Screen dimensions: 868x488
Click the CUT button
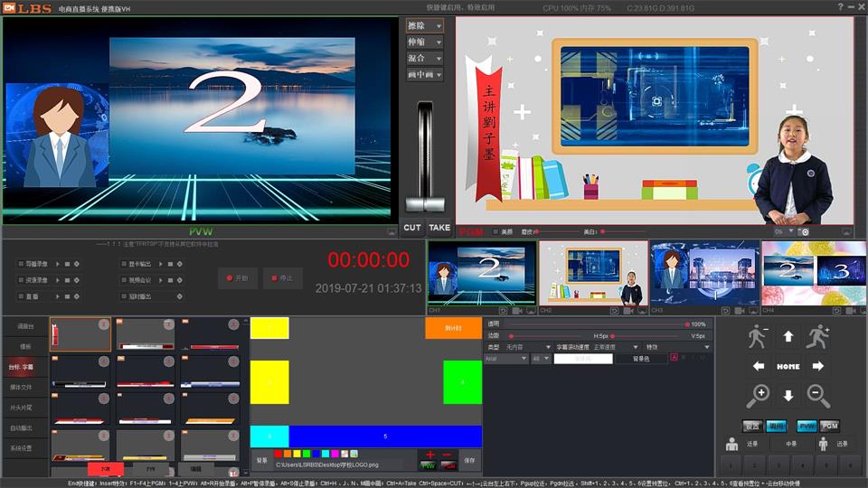point(412,228)
